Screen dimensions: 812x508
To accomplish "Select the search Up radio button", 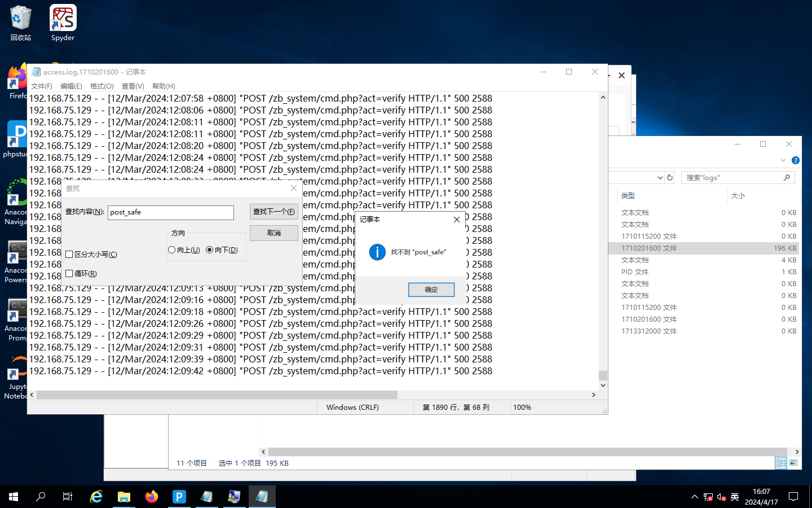I will pos(171,250).
